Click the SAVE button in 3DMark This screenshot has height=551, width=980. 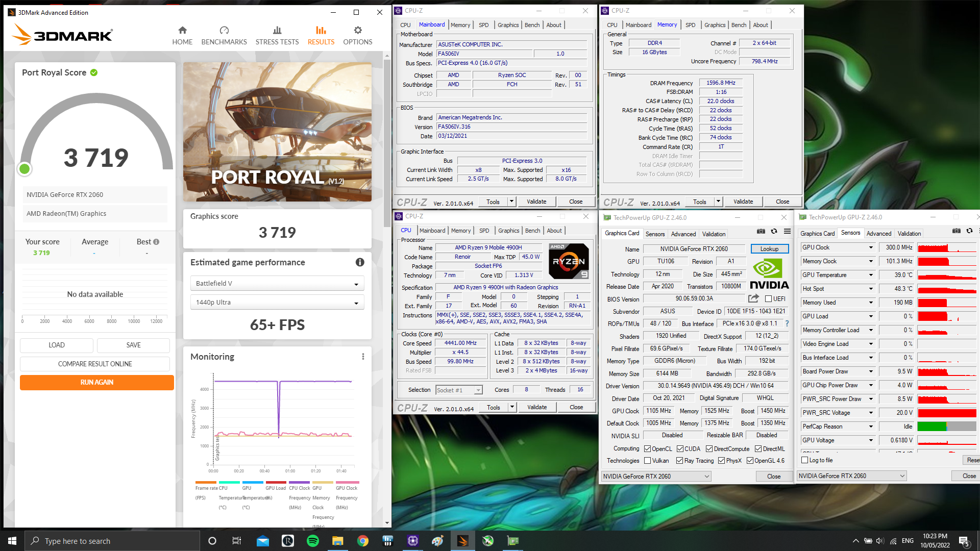click(x=133, y=345)
